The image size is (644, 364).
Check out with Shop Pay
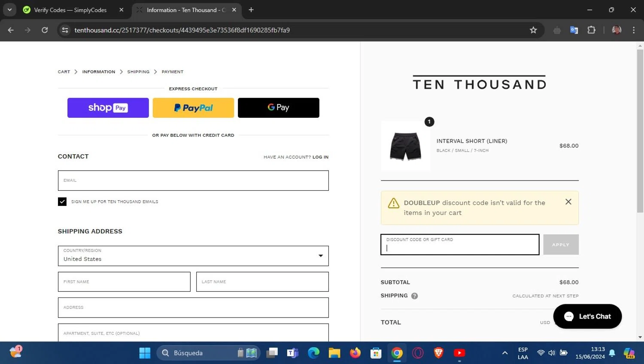(108, 108)
